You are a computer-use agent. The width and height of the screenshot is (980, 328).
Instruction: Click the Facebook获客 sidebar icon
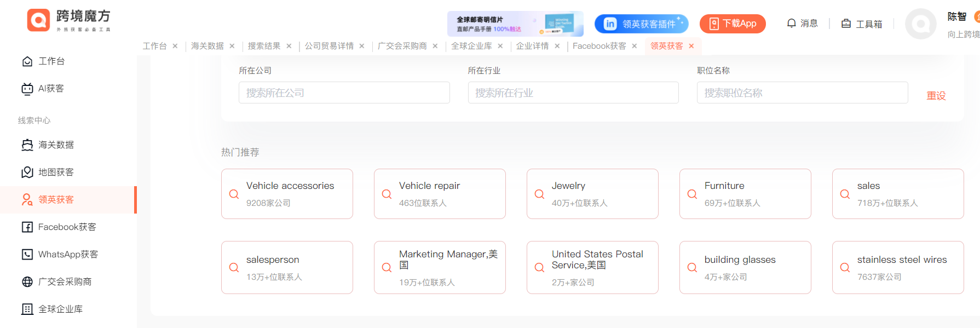pos(27,227)
